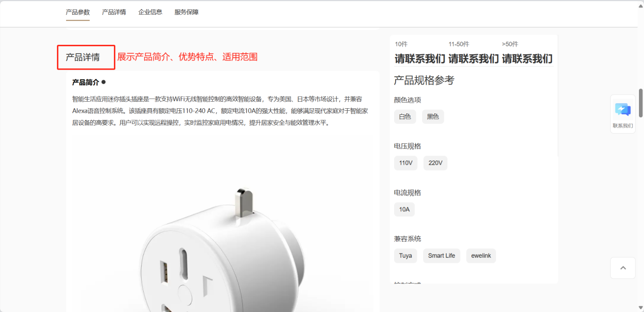Click the page vertical scrollbar thumb
This screenshot has height=312, width=644.
(640, 103)
